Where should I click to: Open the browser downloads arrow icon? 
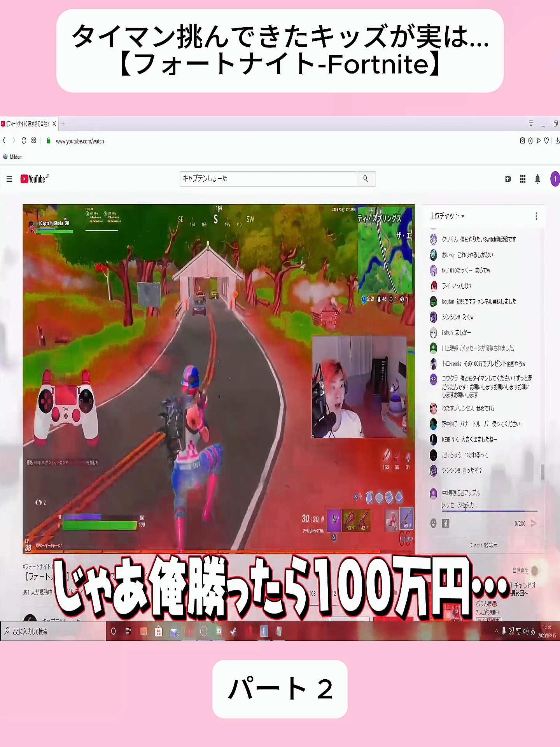coord(557,141)
